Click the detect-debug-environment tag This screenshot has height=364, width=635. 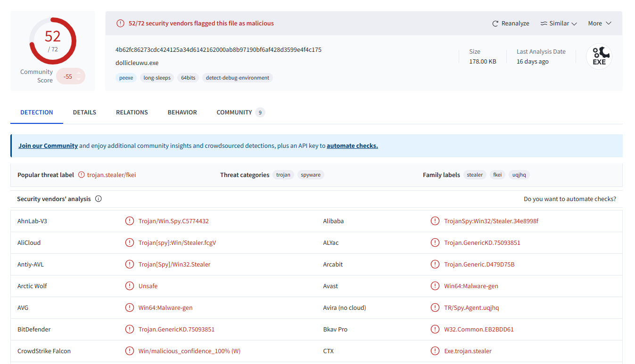coord(238,78)
